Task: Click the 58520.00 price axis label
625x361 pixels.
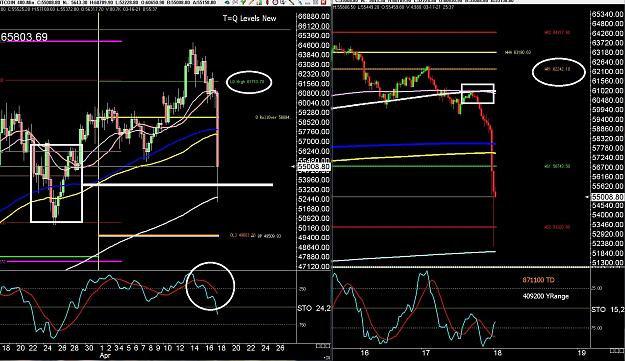Action: click(x=314, y=122)
